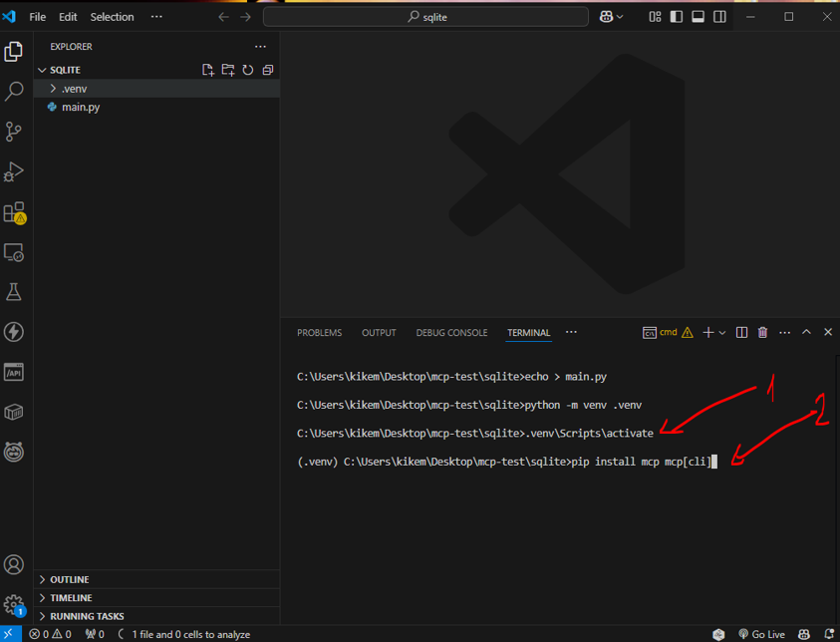Image resolution: width=840 pixels, height=642 pixels.
Task: Click Go Live in status bar
Action: pyautogui.click(x=762, y=634)
